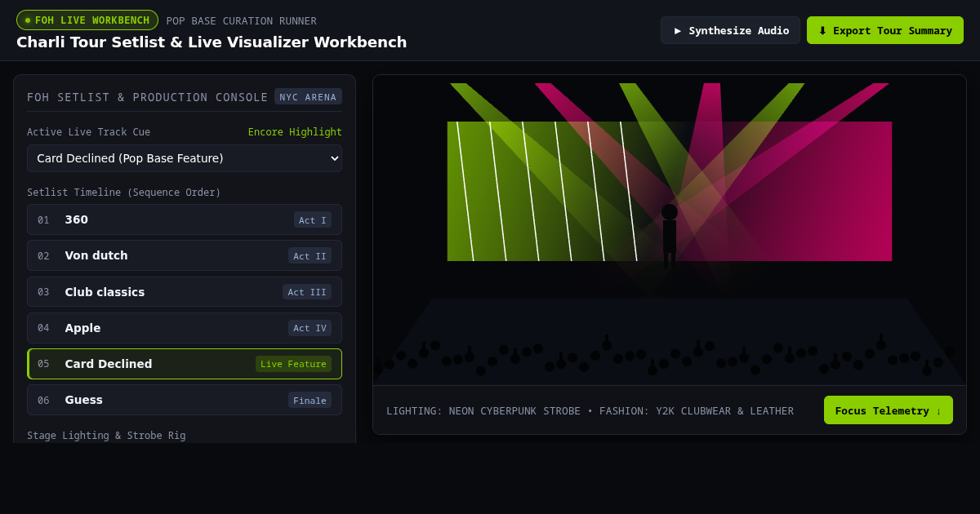The width and height of the screenshot is (980, 514).
Task: Click the Live Feature tag
Action: 293,364
